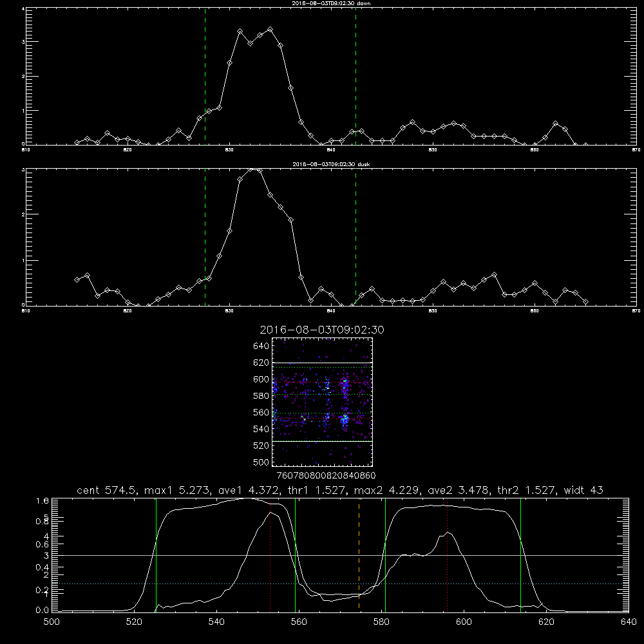
Task: Click the green vertical line near 614 in bottom plot
Action: point(520,554)
